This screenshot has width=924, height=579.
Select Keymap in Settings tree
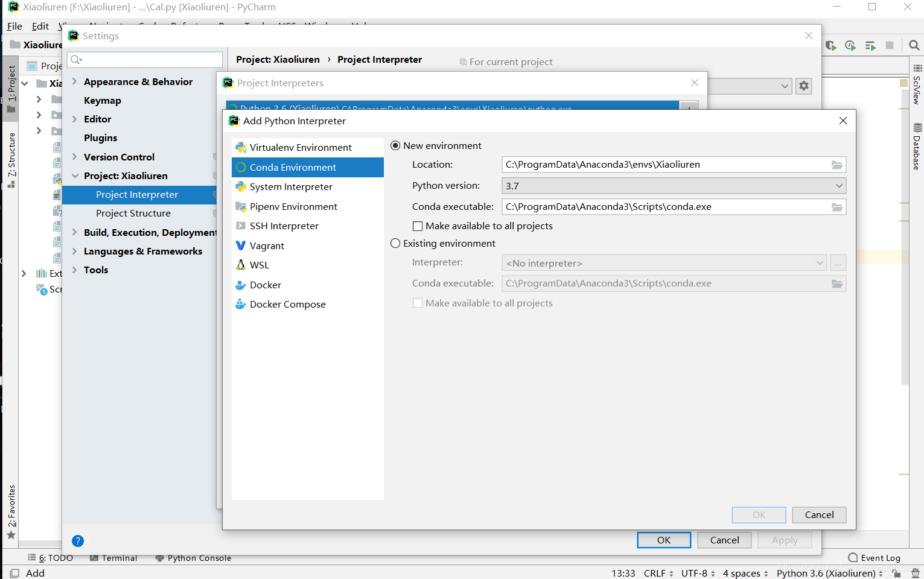click(x=103, y=101)
